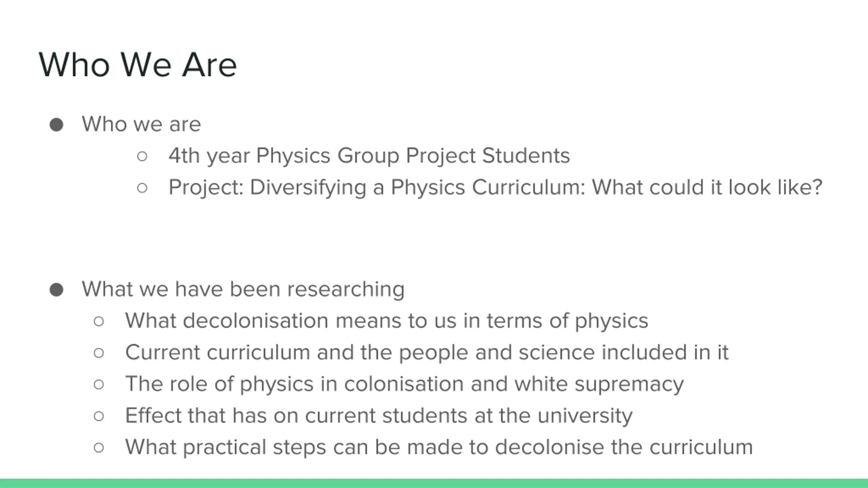
Task: Click the green bar at slide bottom
Action: pyautogui.click(x=434, y=483)
